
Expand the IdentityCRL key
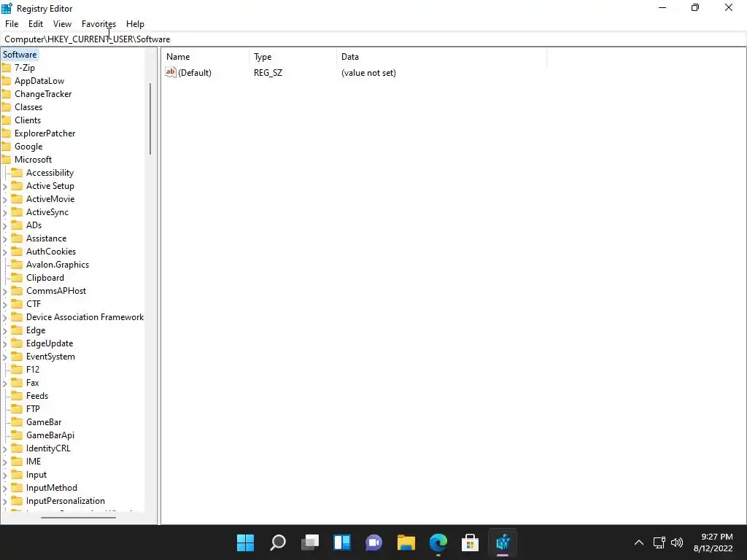[x=5, y=448]
